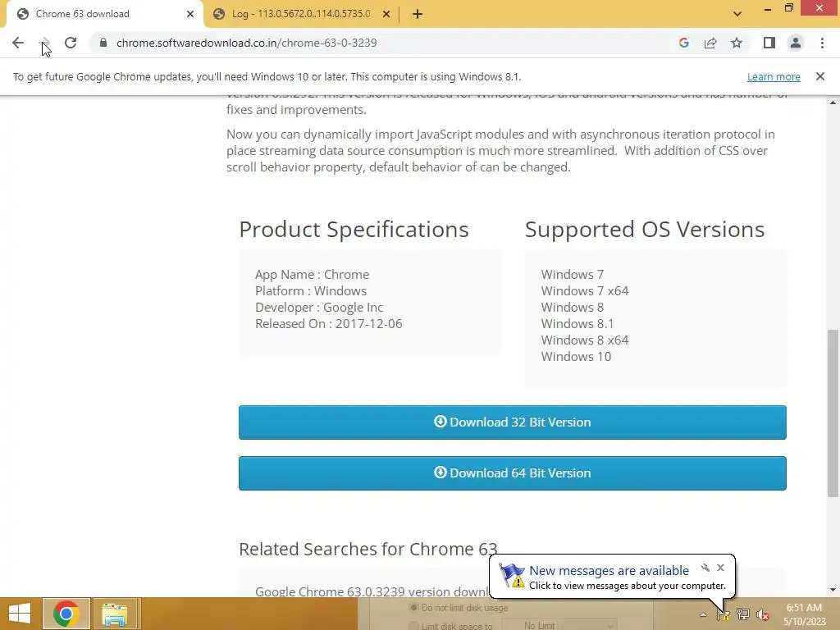
Task: Click the muted volume tray icon
Action: [x=763, y=614]
